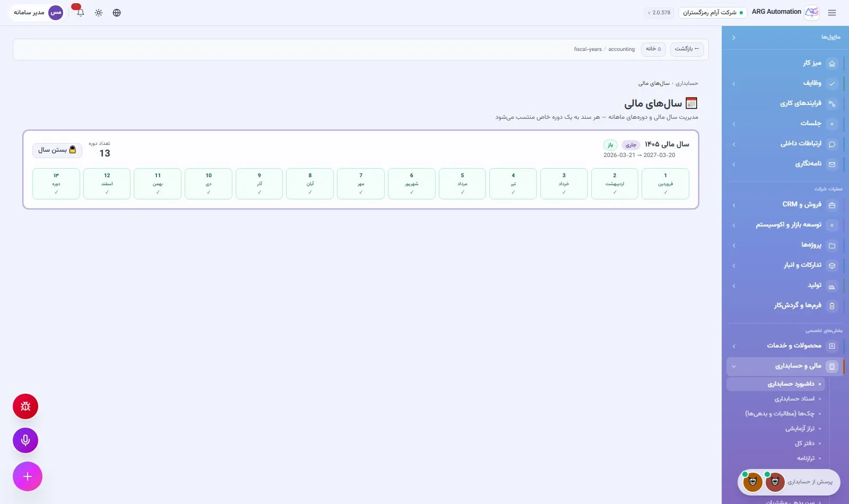Click the حسابداری breadcrumb above the title
The height and width of the screenshot is (504, 849).
[x=687, y=83]
